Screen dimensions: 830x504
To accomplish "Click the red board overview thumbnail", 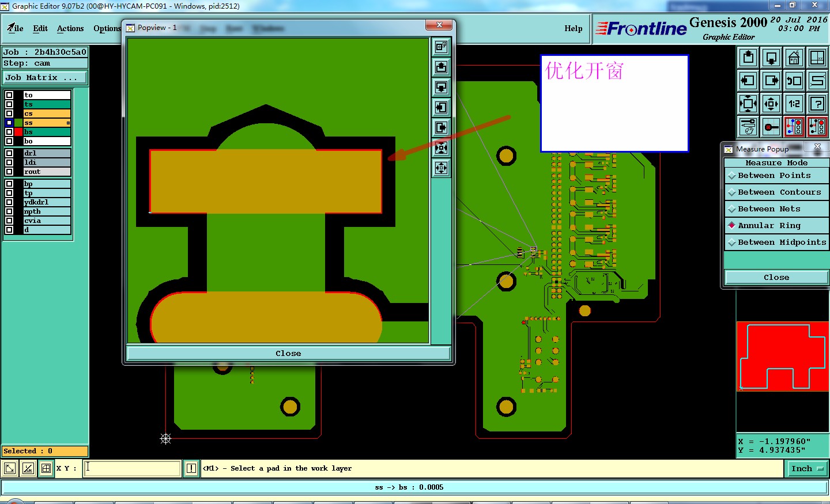I will coord(783,357).
